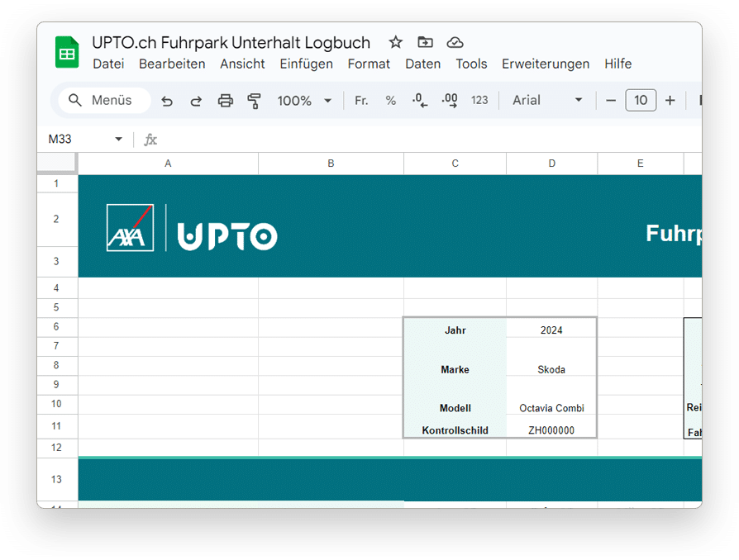Print the spreadsheet
This screenshot has width=739, height=560.
pos(226,100)
